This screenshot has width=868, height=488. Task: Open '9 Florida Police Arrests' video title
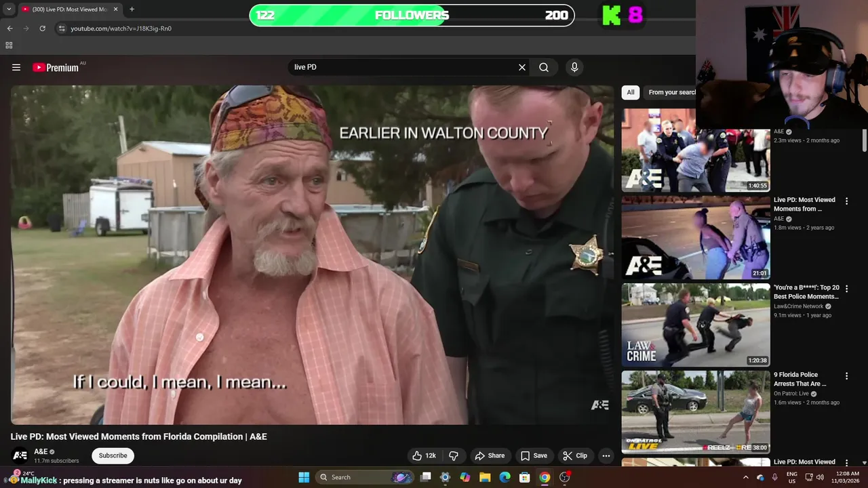pyautogui.click(x=800, y=379)
